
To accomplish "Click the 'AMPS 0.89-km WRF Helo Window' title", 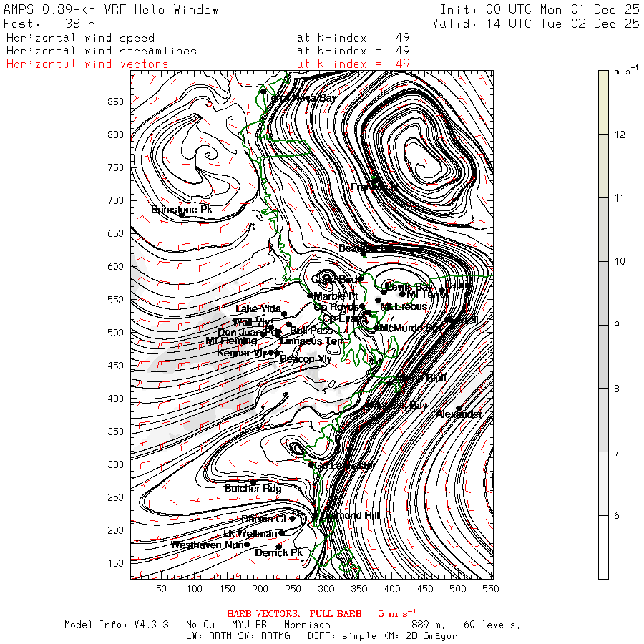I will click(111, 9).
